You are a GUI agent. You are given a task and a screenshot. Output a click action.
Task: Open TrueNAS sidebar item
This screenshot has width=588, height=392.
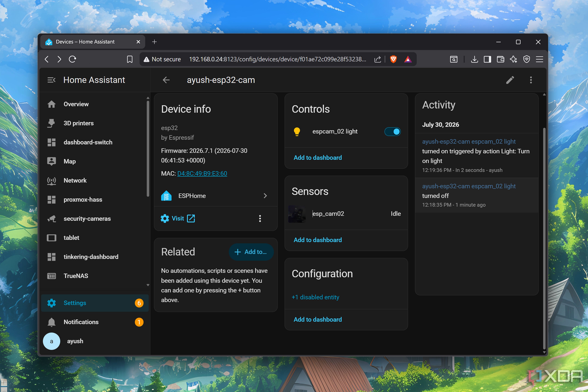95,276
